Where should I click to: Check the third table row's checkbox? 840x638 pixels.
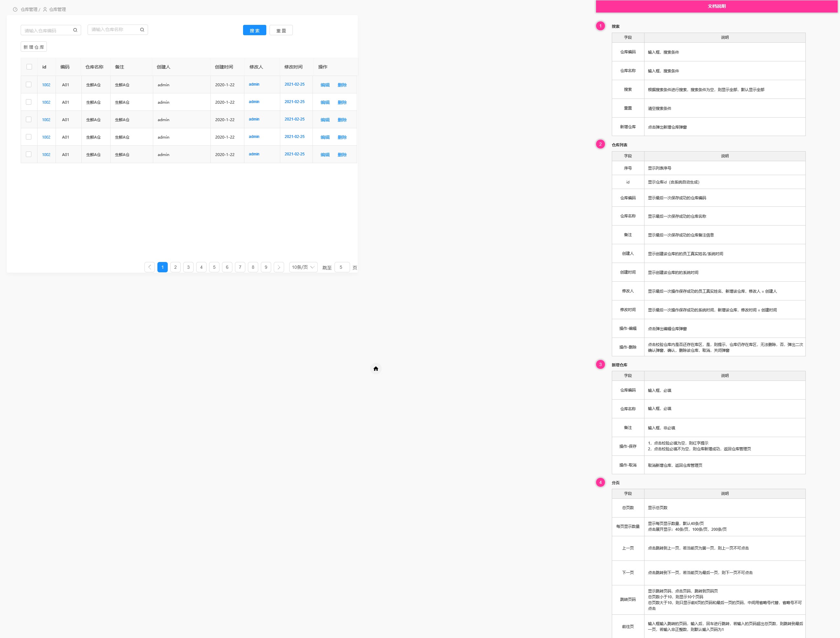coord(28,119)
